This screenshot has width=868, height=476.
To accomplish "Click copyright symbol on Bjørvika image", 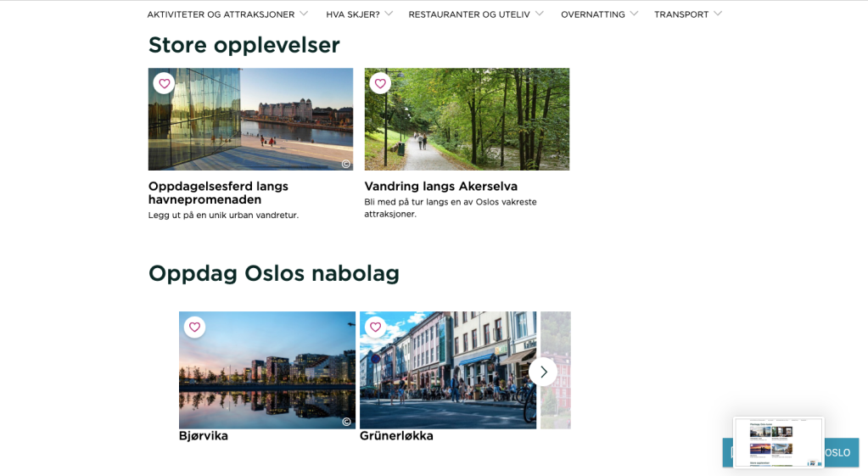I will click(346, 422).
